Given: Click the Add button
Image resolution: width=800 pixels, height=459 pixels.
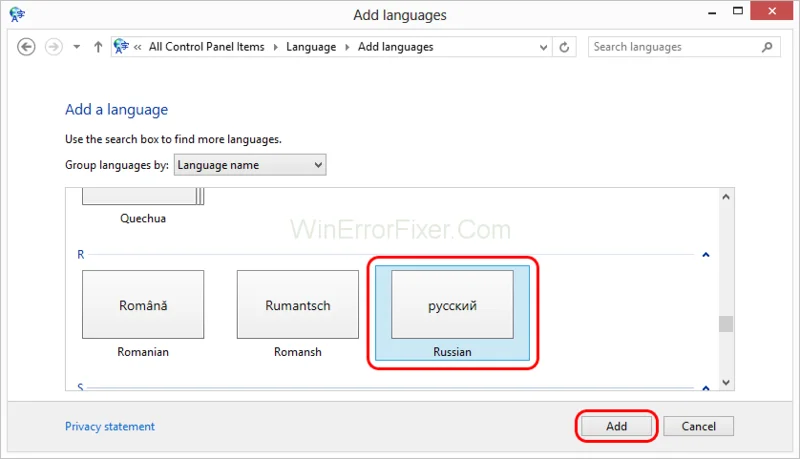Looking at the screenshot, I should (x=617, y=426).
